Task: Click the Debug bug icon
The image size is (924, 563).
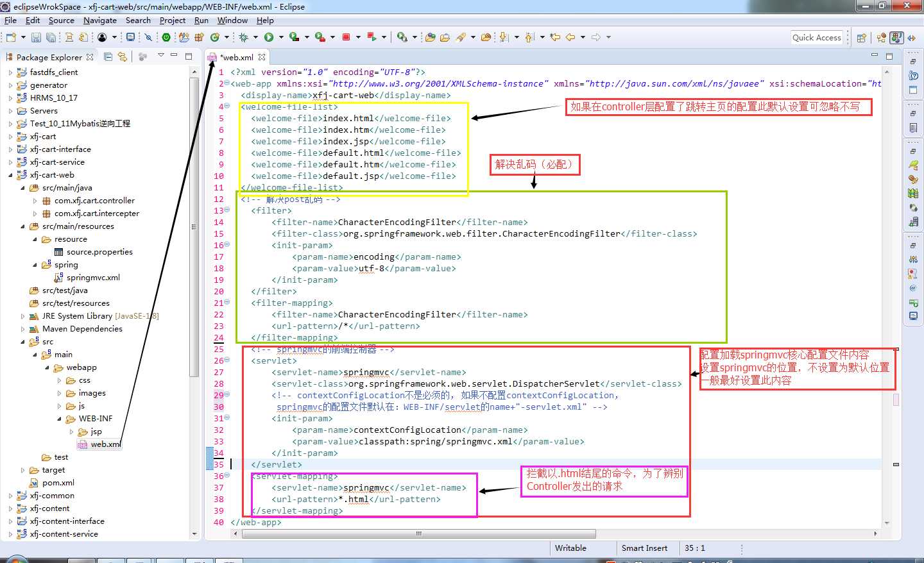Action: coord(243,37)
